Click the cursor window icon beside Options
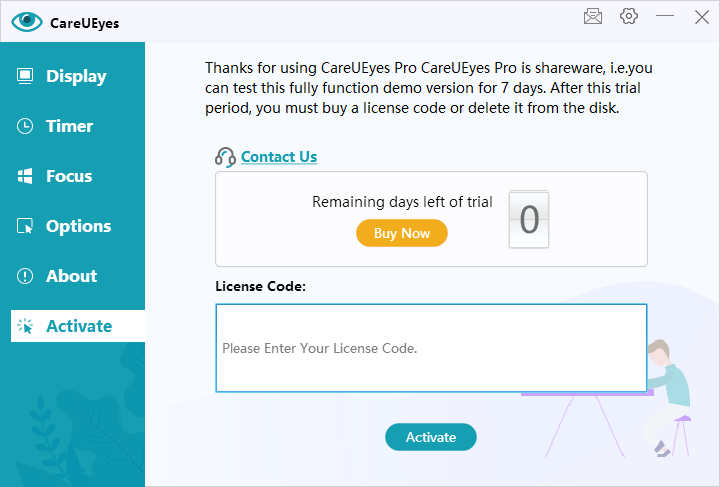 coord(25,226)
